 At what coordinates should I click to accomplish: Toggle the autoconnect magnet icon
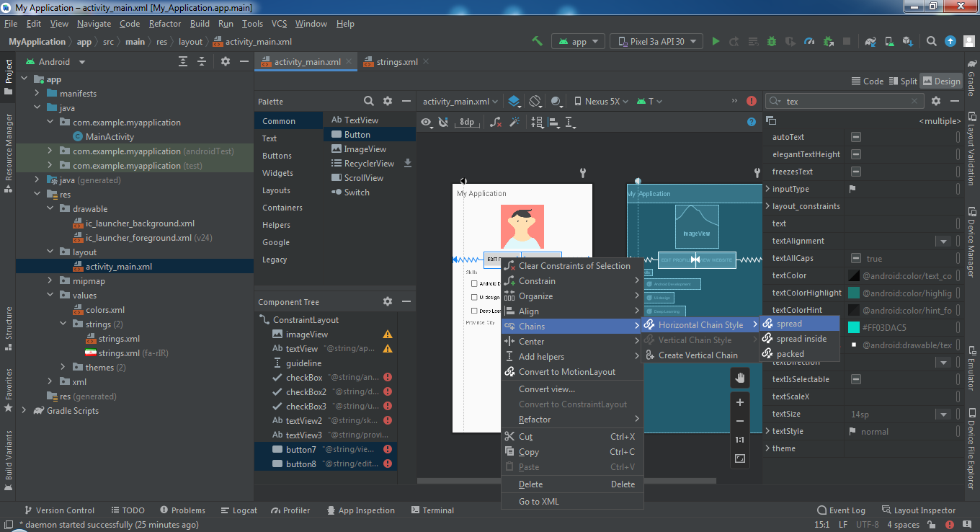pyautogui.click(x=444, y=123)
